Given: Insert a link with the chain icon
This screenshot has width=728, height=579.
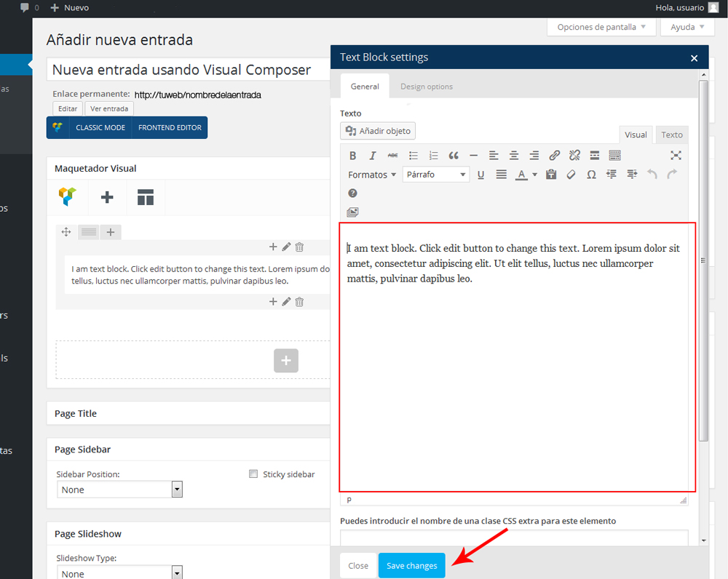Looking at the screenshot, I should tap(554, 156).
